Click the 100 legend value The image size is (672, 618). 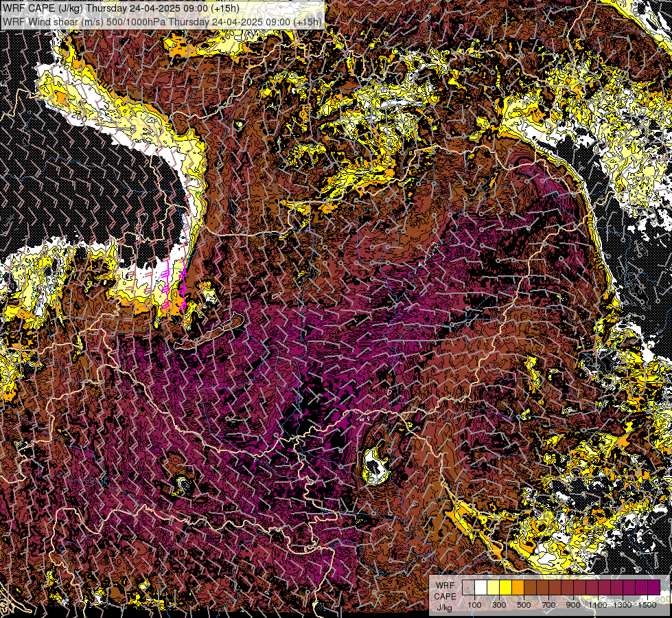click(x=474, y=605)
